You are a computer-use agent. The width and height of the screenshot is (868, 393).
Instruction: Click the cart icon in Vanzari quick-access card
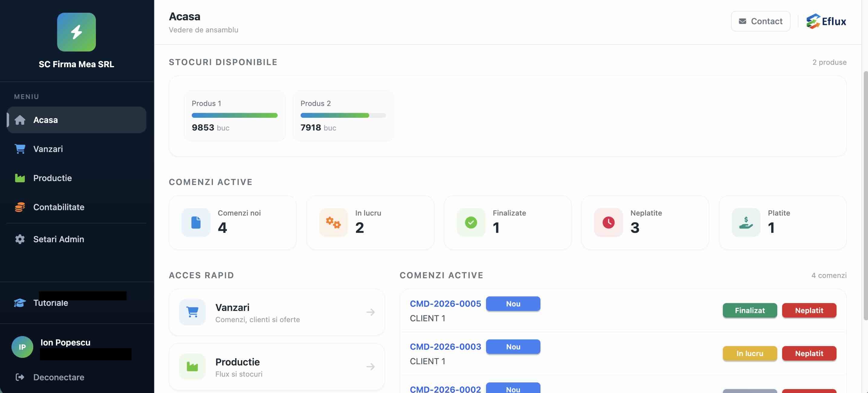click(x=192, y=312)
